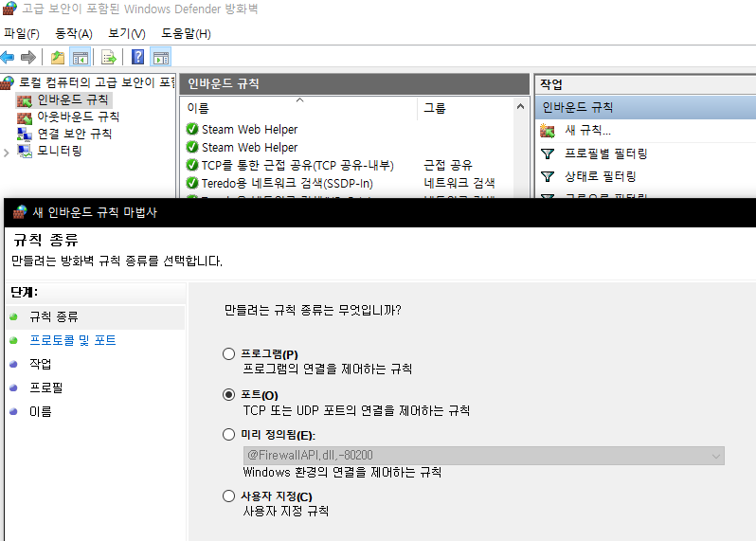Click 프로필별 필터링 action
The height and width of the screenshot is (541, 756).
605,153
